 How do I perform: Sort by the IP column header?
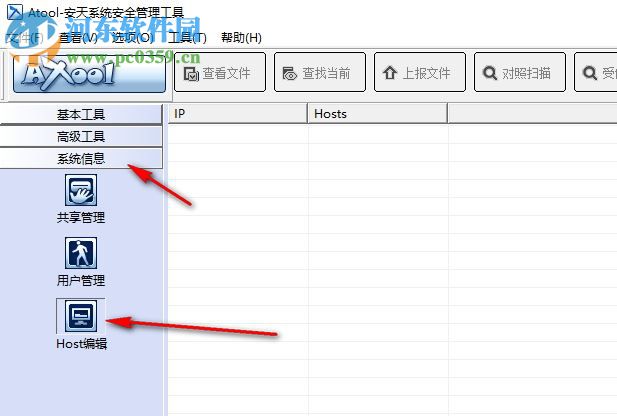[x=238, y=114]
